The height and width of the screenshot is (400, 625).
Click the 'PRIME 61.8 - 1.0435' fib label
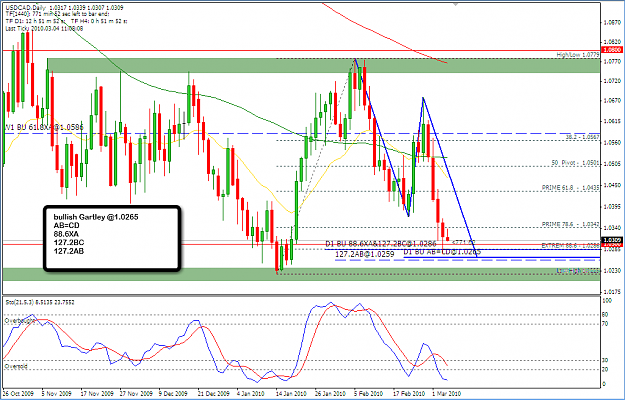pyautogui.click(x=570, y=187)
